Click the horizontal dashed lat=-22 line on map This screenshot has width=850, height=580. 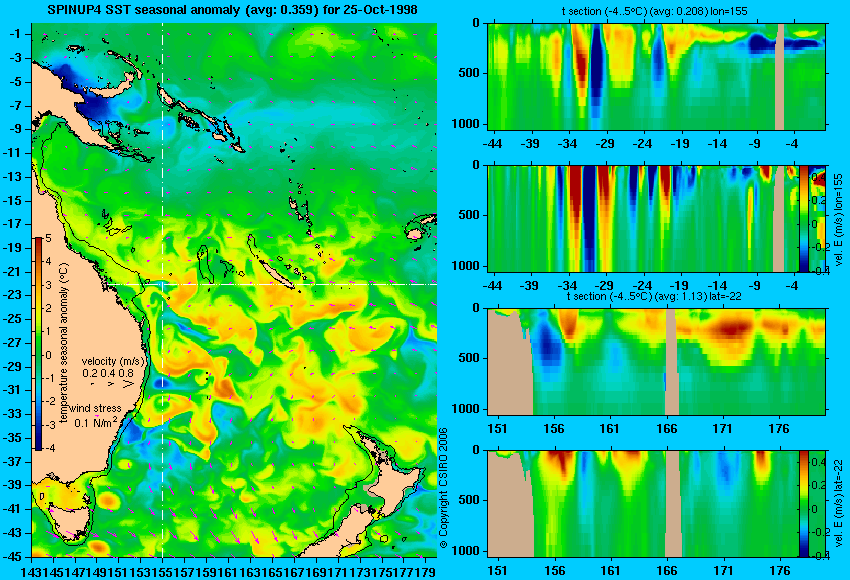pos(272,284)
